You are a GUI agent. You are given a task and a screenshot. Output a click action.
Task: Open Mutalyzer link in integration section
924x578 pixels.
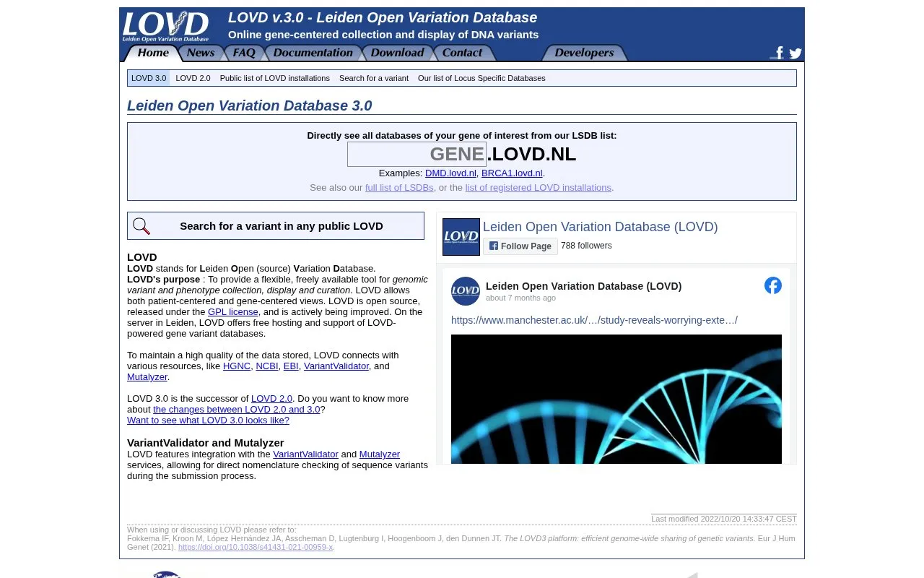click(380, 454)
